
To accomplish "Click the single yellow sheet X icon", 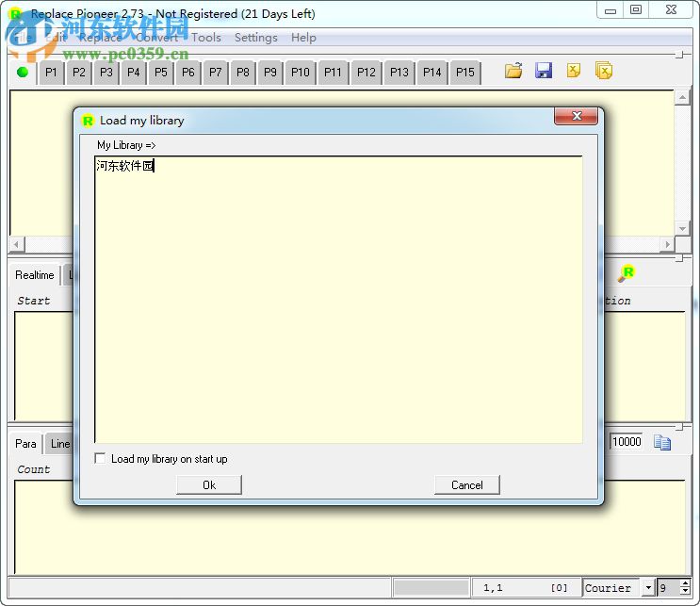I will [573, 71].
